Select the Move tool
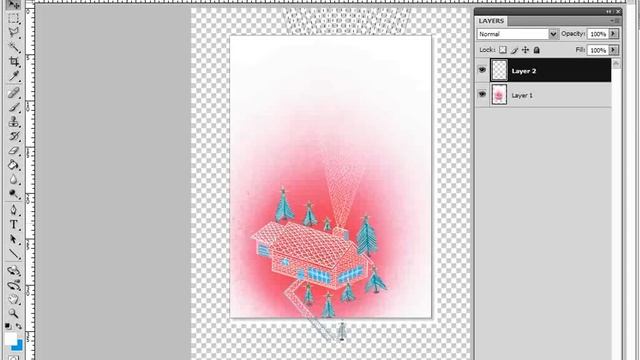Viewport: 640px width, 360px height. coord(13,5)
